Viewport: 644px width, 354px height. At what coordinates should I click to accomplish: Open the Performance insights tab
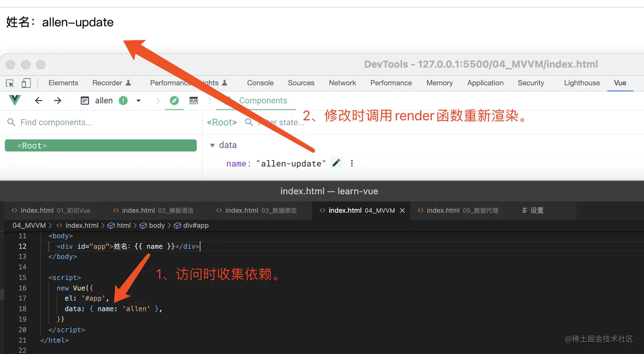coord(189,83)
